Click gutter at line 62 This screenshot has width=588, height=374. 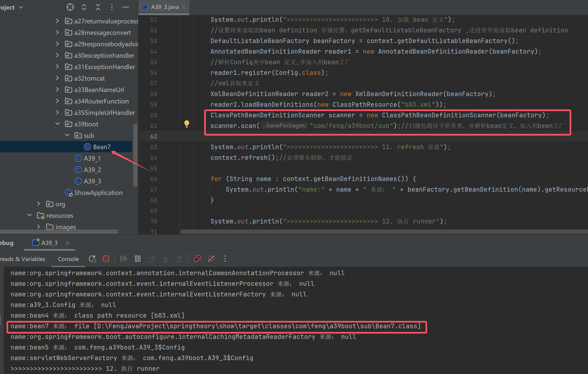154,136
